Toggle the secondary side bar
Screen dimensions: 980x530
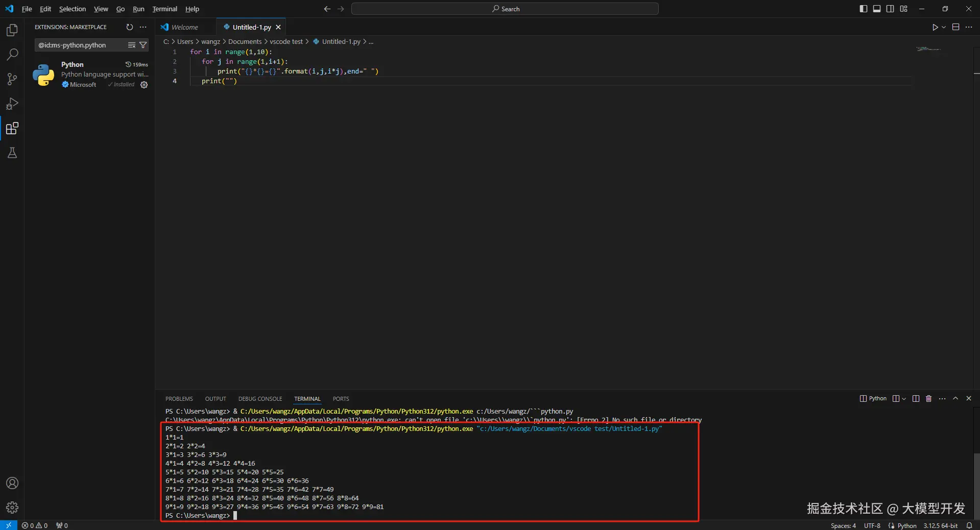click(890, 9)
